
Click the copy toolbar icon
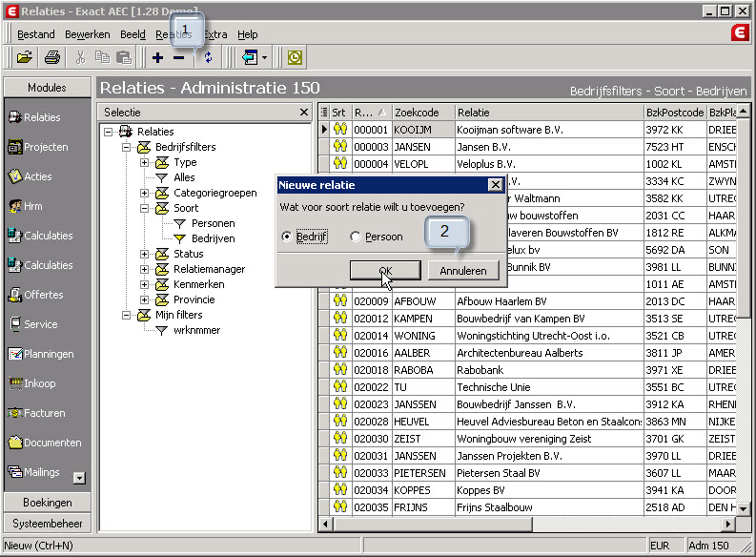102,57
